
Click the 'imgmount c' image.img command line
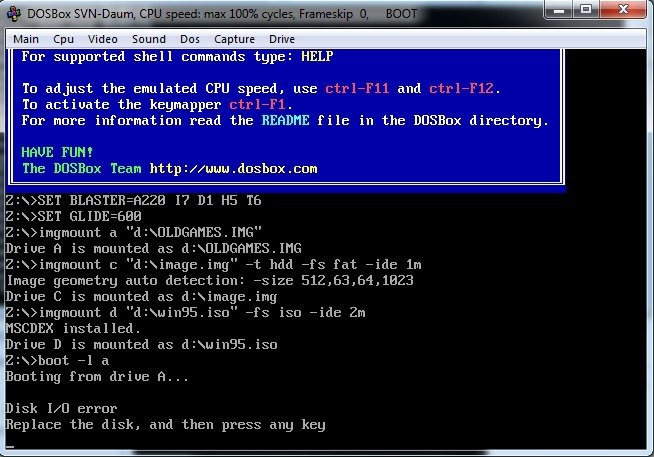click(x=214, y=264)
